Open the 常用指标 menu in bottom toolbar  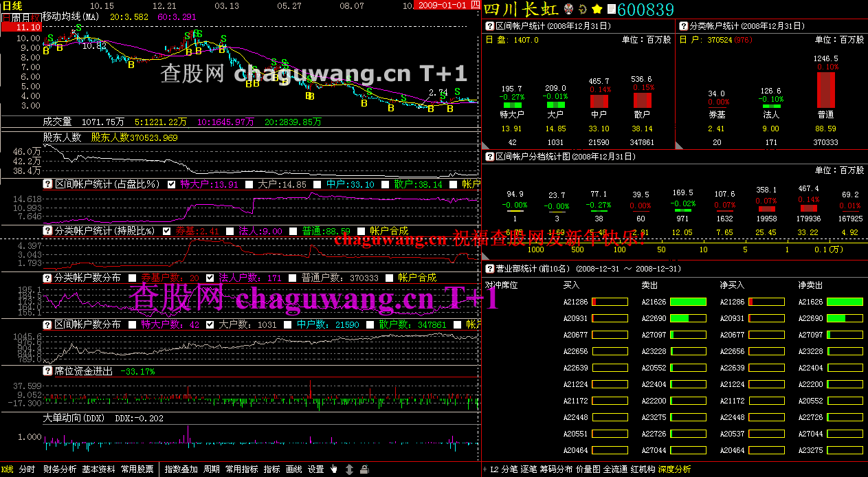click(x=241, y=469)
